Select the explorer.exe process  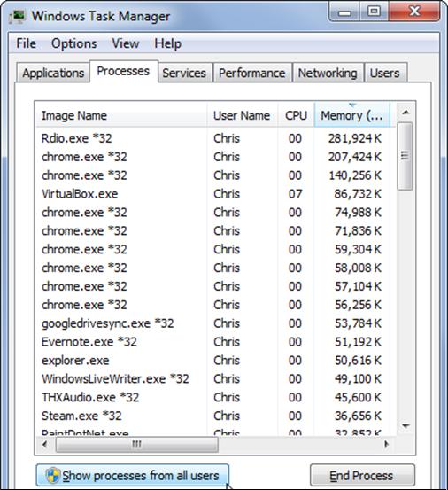(x=212, y=361)
